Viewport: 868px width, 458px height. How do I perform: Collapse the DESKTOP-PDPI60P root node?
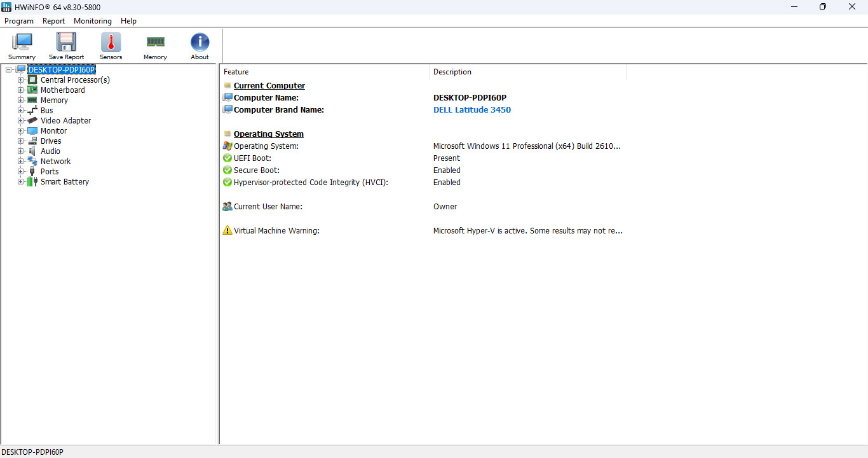[9, 69]
